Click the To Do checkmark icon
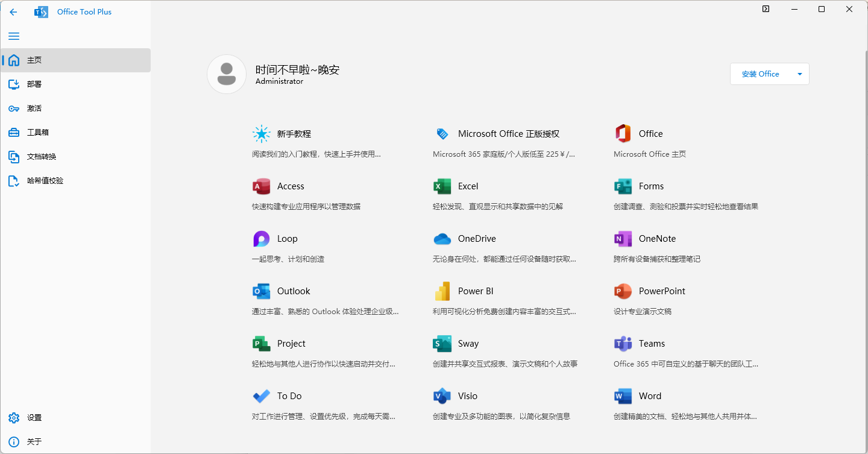 pyautogui.click(x=261, y=396)
